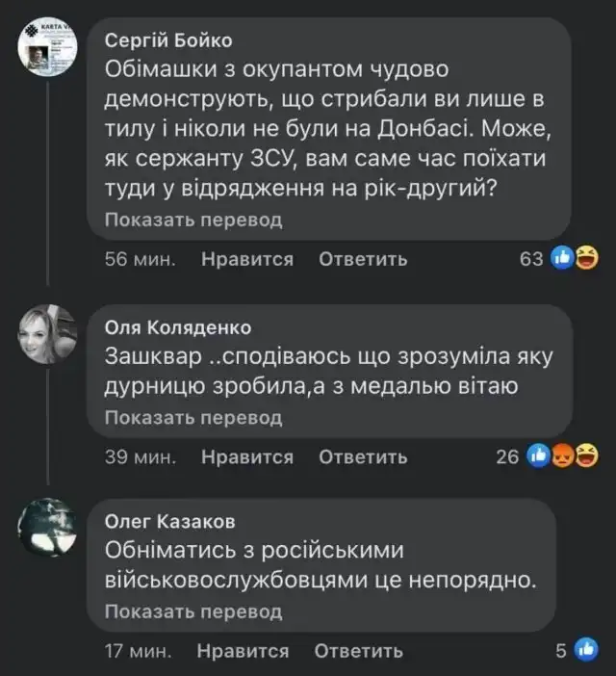The height and width of the screenshot is (676, 616).
Task: Click the haha emoji on Оля Коляденко's comment
Action: click(583, 457)
